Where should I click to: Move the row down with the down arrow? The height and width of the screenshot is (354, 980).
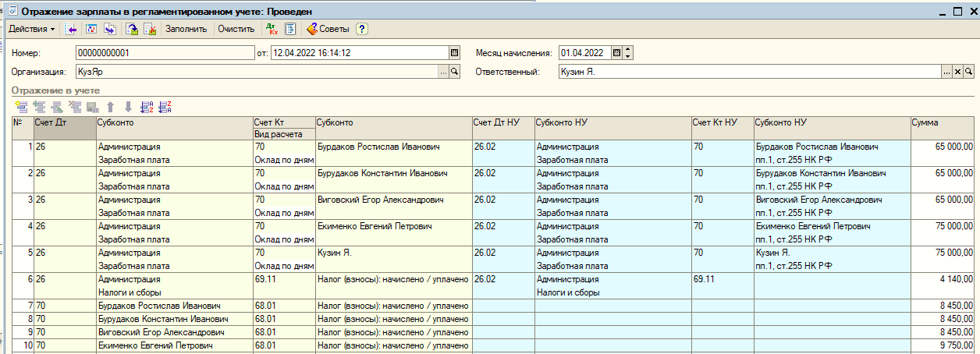point(128,107)
